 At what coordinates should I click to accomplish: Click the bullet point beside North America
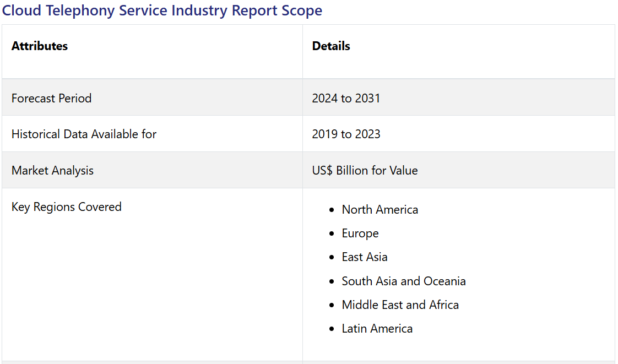pyautogui.click(x=331, y=210)
